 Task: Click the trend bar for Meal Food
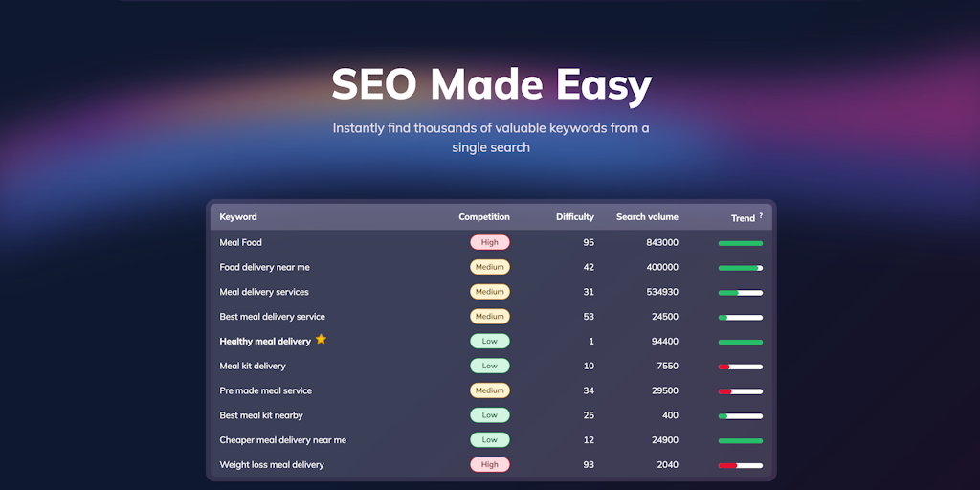741,243
